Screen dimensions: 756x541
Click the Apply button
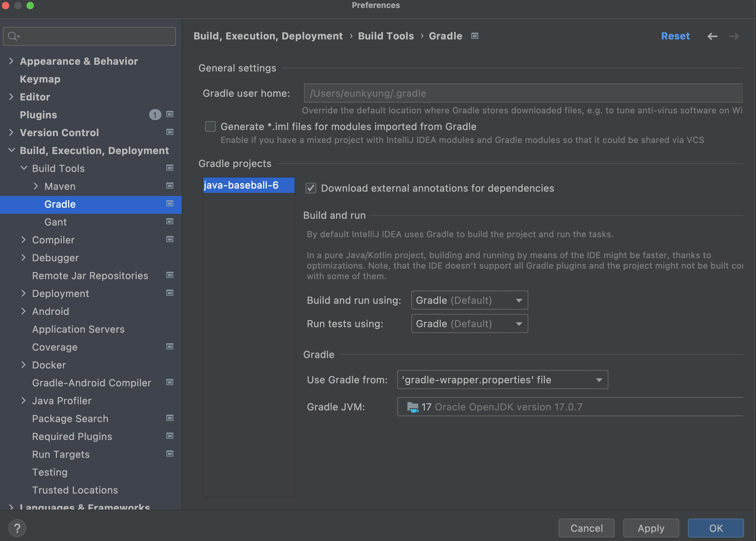tap(651, 528)
